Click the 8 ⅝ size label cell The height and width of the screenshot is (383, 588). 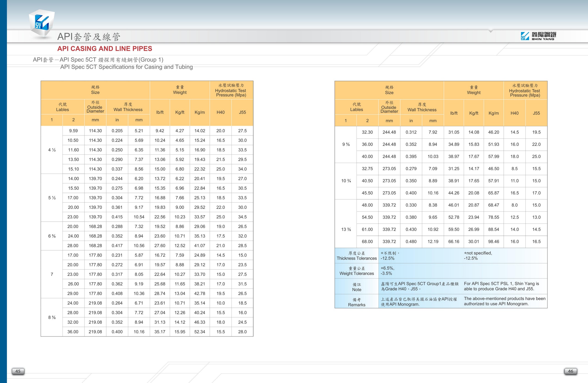[52, 317]
